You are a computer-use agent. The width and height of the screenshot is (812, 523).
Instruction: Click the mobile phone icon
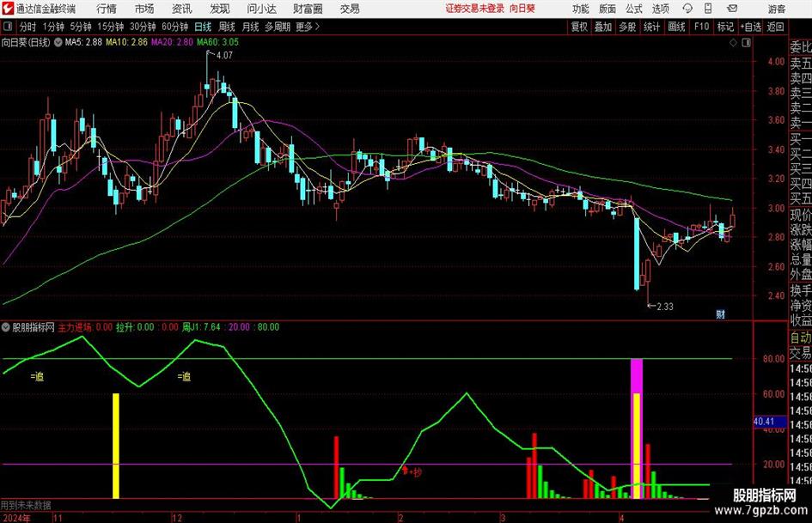click(x=708, y=9)
